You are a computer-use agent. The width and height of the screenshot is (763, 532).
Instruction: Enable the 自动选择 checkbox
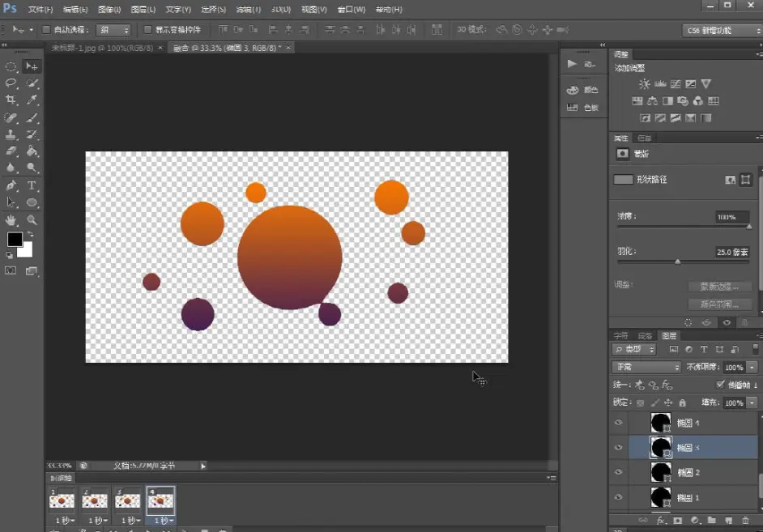[46, 30]
